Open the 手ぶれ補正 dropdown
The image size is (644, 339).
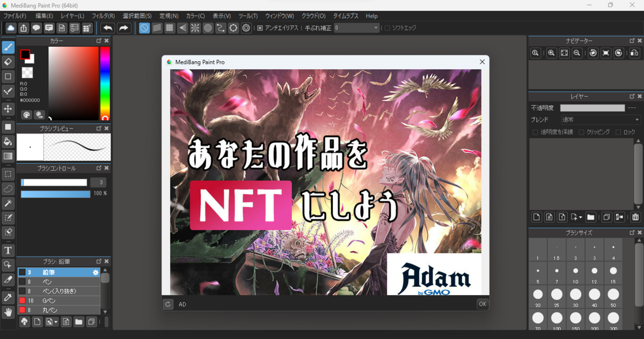tap(357, 28)
